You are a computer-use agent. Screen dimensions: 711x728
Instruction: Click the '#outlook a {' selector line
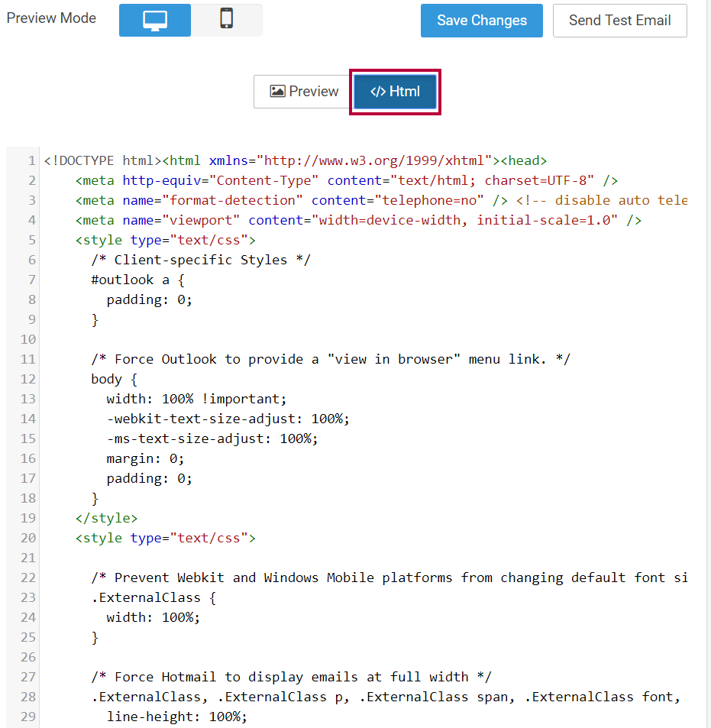137,280
